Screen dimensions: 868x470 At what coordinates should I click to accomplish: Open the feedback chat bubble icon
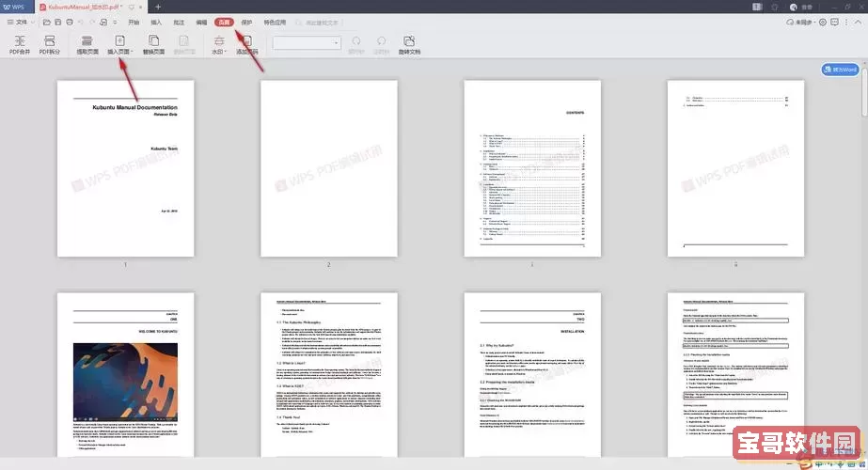[x=834, y=23]
